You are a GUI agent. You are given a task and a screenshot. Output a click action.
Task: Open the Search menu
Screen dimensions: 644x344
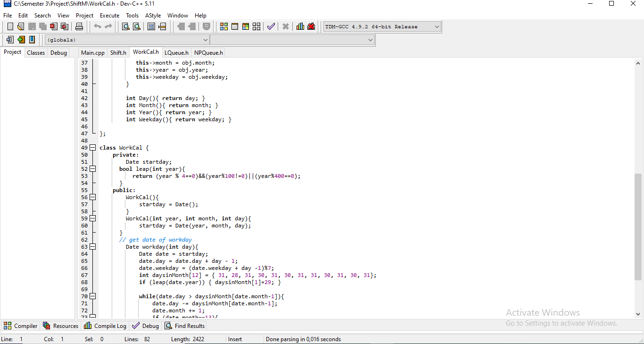pos(42,16)
